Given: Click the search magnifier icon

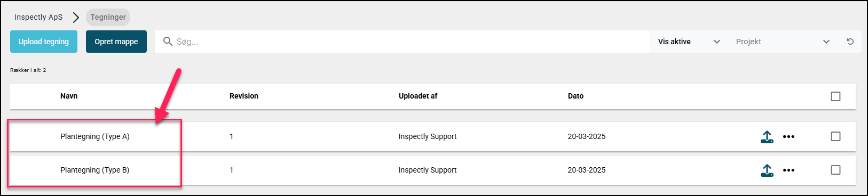Looking at the screenshot, I should [168, 42].
